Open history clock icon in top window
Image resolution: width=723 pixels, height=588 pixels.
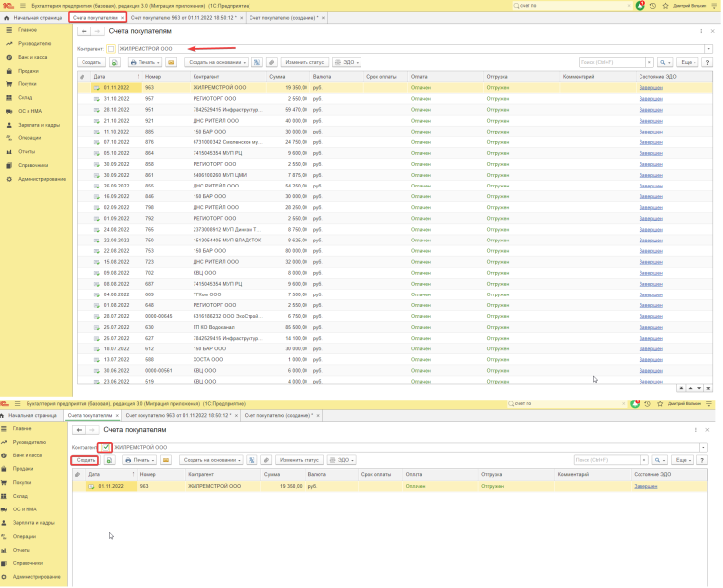pos(653,6)
